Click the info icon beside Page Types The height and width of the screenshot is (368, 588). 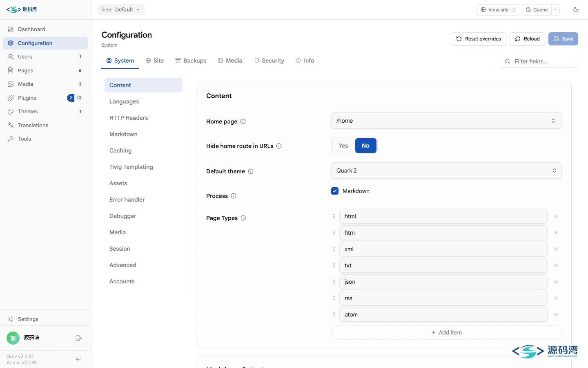[243, 218]
